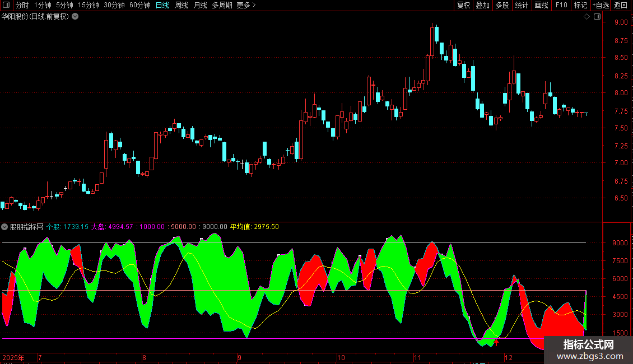Click the 1000.00 indicator level value

152,227
